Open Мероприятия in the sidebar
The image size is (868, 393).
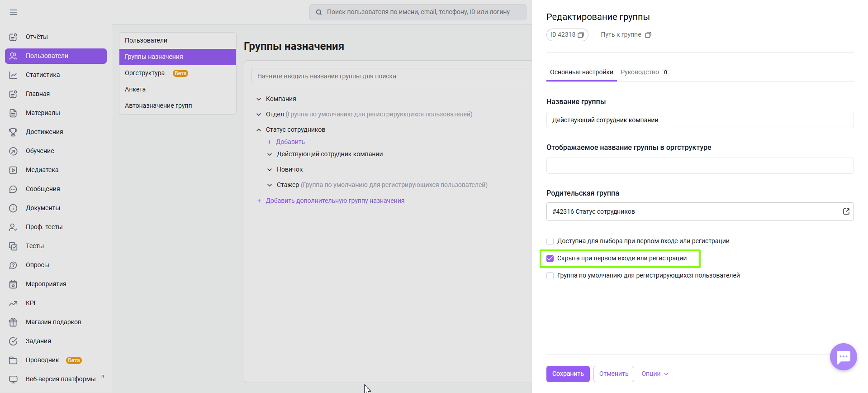56,284
